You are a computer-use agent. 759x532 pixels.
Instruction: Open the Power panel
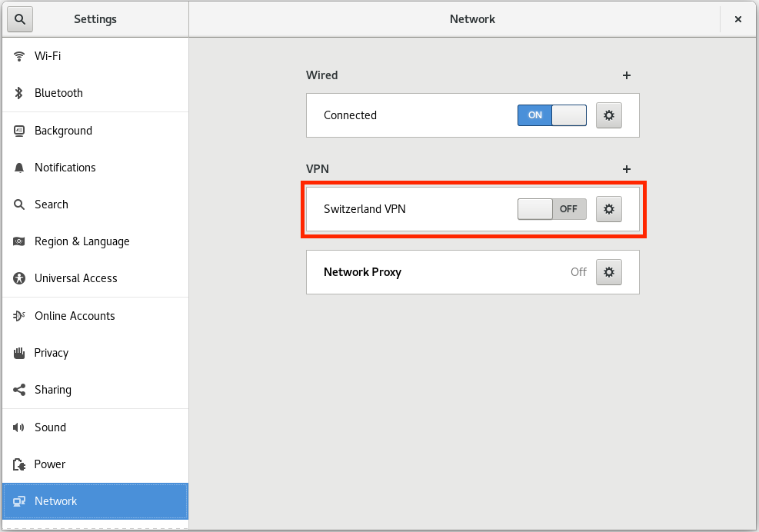pos(95,464)
